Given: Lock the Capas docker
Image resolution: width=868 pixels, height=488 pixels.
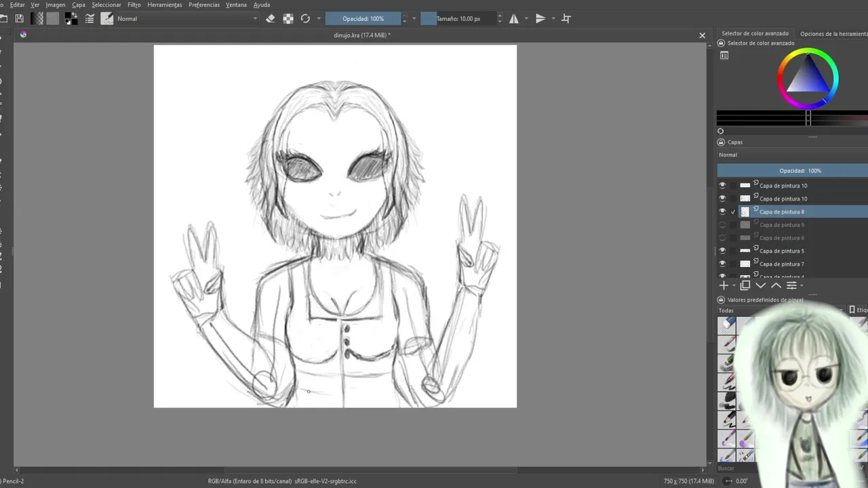Looking at the screenshot, I should pos(722,142).
